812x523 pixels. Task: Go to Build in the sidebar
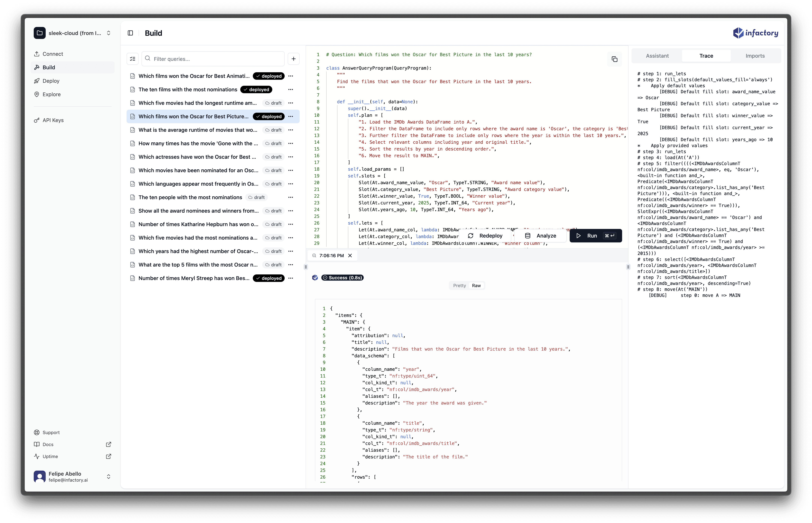tap(72, 67)
